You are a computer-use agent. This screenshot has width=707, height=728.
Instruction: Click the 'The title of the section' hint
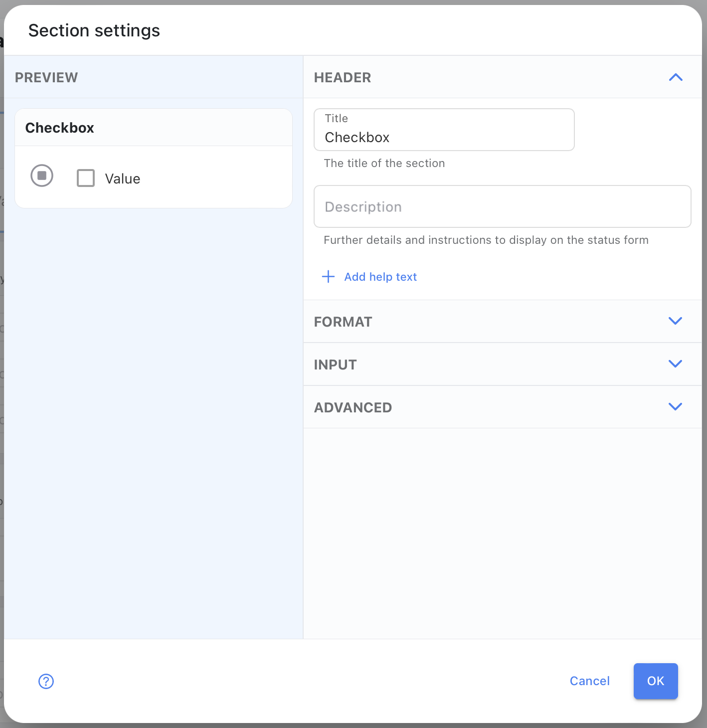click(x=384, y=163)
